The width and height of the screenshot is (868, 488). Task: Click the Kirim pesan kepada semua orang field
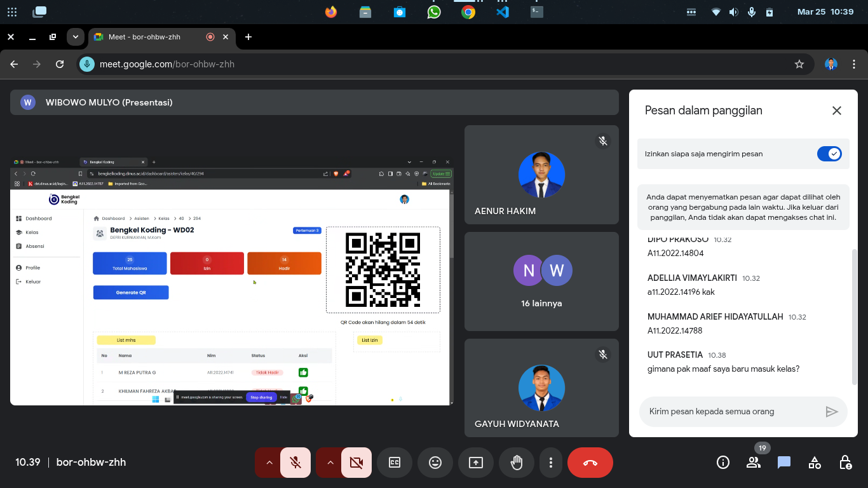tap(729, 412)
